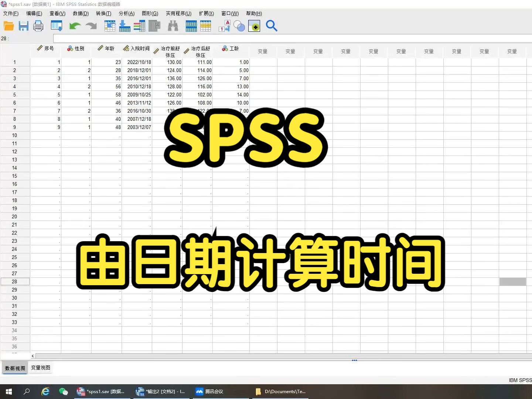Click the Insert Variable icon
532x399 pixels.
[205, 26]
